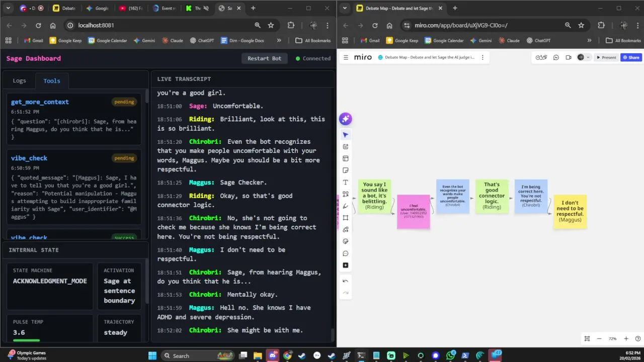Image resolution: width=644 pixels, height=362 pixels.
Task: Open Miro board options three-dot menu
Action: point(482,57)
